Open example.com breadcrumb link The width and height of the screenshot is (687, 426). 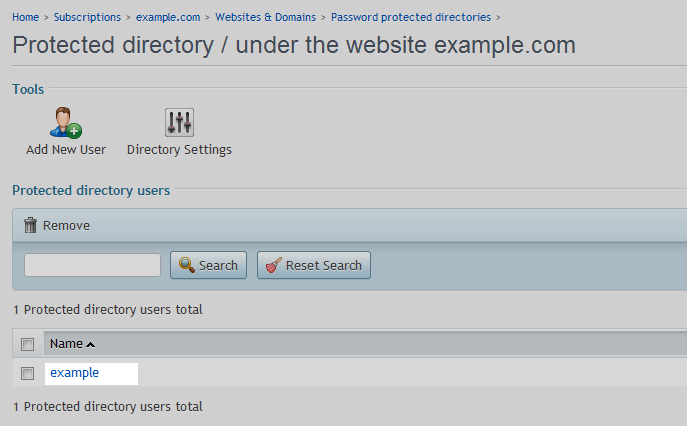[x=168, y=17]
